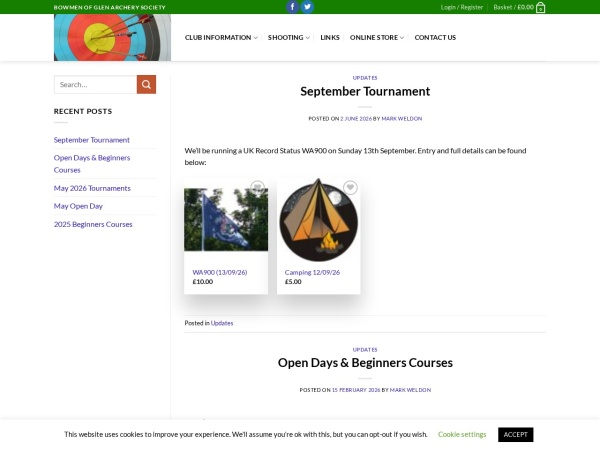
Task: Click the 2 June 2026 date link
Action: point(356,119)
